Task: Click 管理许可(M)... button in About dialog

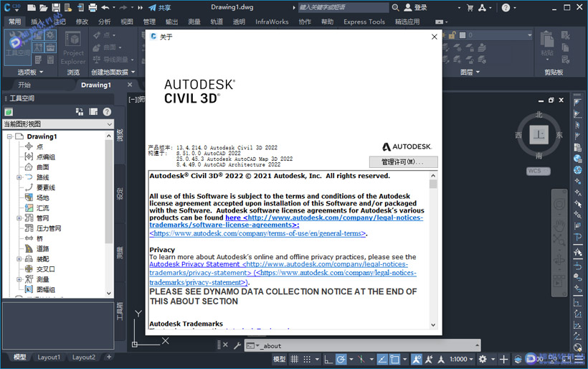Action: (403, 162)
